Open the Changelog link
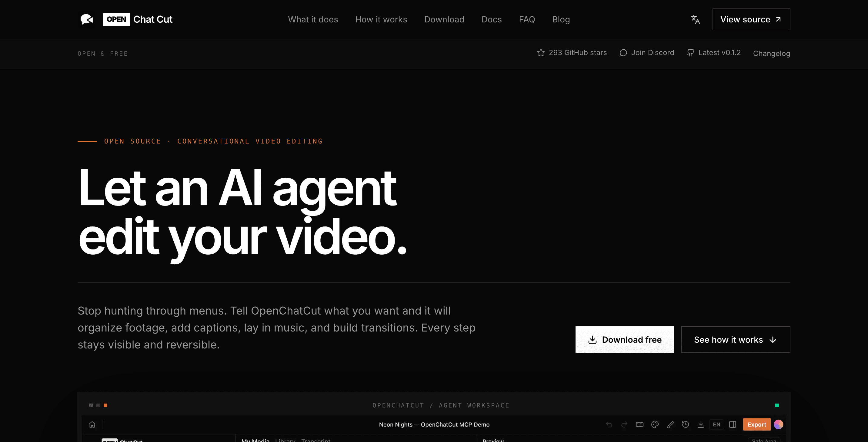 click(x=771, y=54)
